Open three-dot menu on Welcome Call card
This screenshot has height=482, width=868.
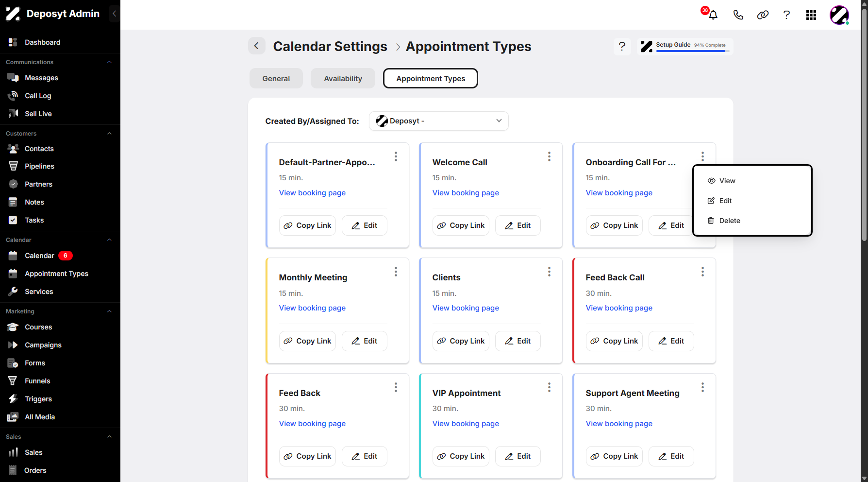[x=549, y=156]
